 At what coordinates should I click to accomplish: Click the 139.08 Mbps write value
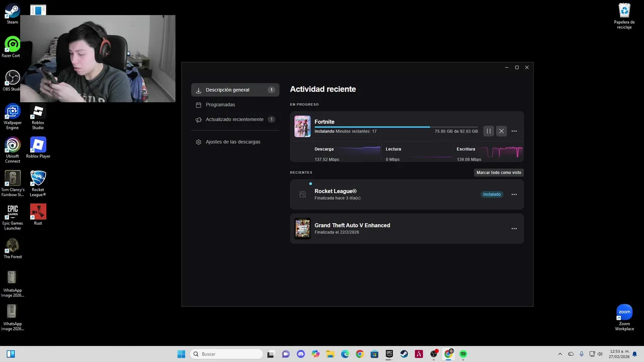(469, 159)
